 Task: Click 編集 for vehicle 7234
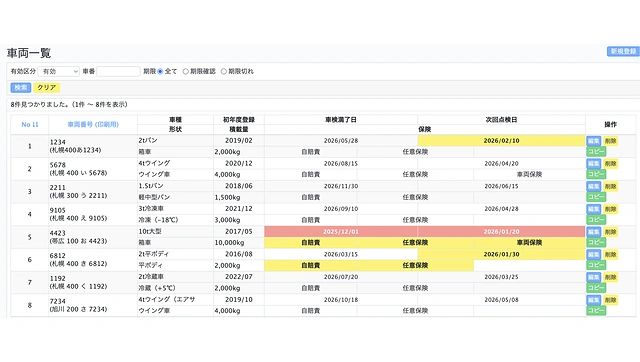[593, 300]
